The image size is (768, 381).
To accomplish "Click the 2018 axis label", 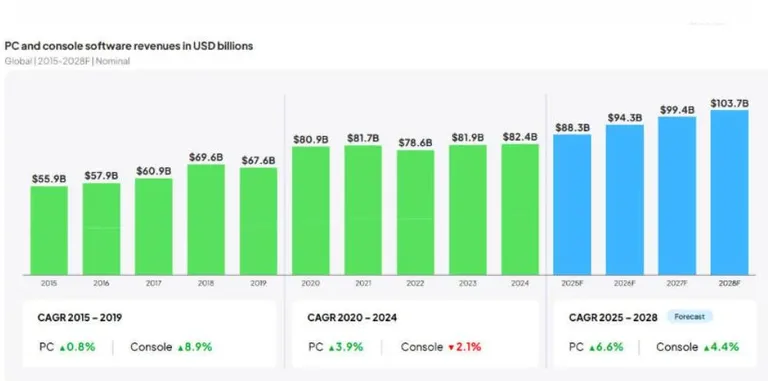I will pos(206,283).
